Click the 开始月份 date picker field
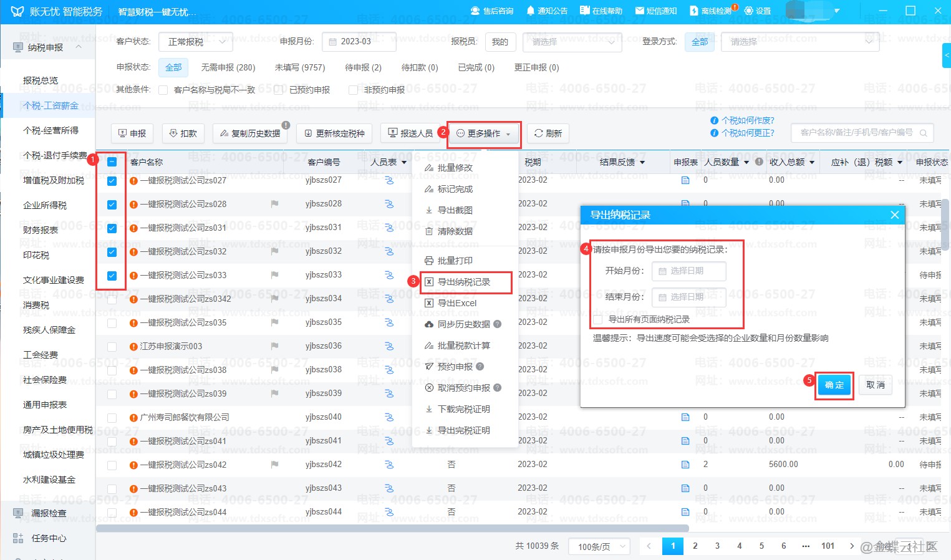The width and height of the screenshot is (951, 560). coord(688,271)
